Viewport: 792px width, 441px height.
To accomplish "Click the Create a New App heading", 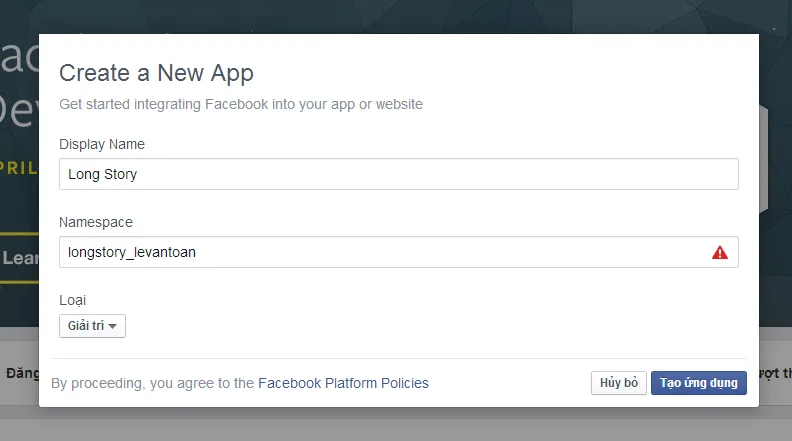I will 156,73.
